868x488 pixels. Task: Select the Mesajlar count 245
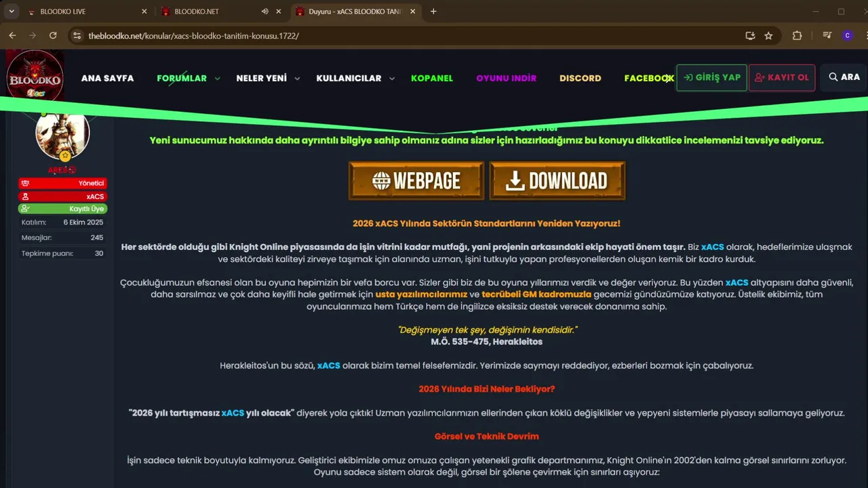96,238
